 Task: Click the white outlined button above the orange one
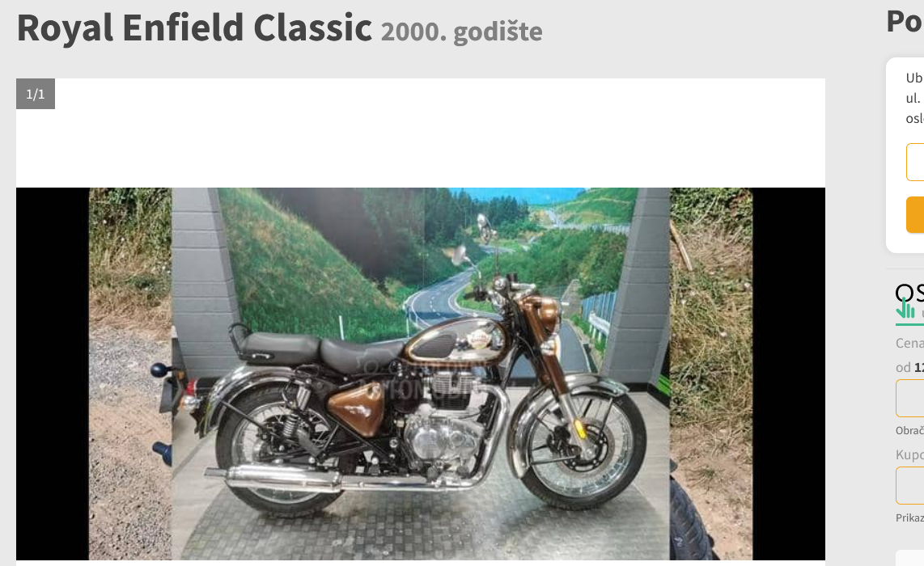tap(915, 162)
